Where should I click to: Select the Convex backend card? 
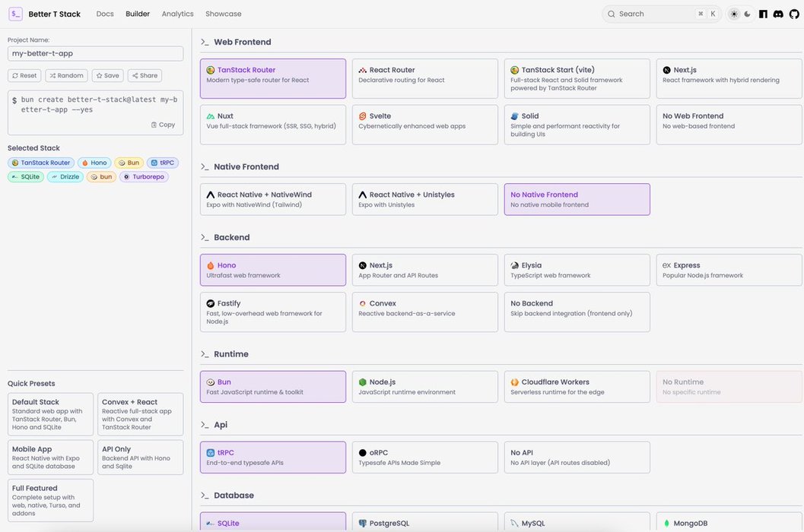[x=424, y=312]
